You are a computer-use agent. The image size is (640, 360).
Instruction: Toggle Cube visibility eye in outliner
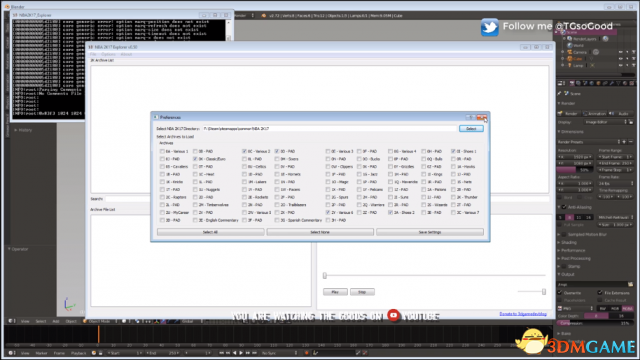coord(621,59)
